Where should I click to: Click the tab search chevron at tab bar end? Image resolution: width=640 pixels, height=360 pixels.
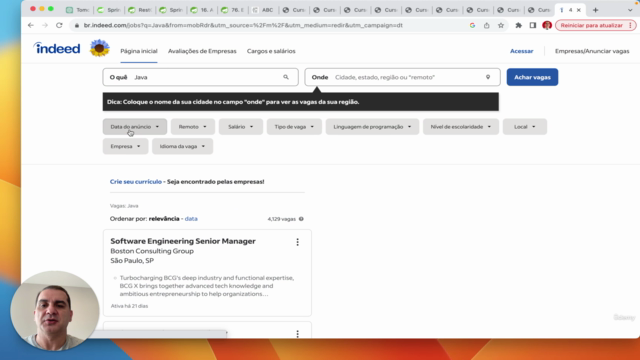click(x=630, y=10)
